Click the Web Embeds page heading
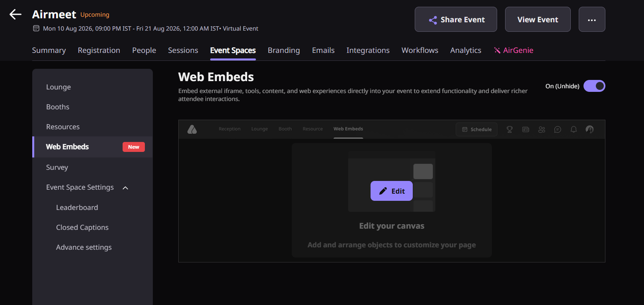644x305 pixels. (x=216, y=77)
